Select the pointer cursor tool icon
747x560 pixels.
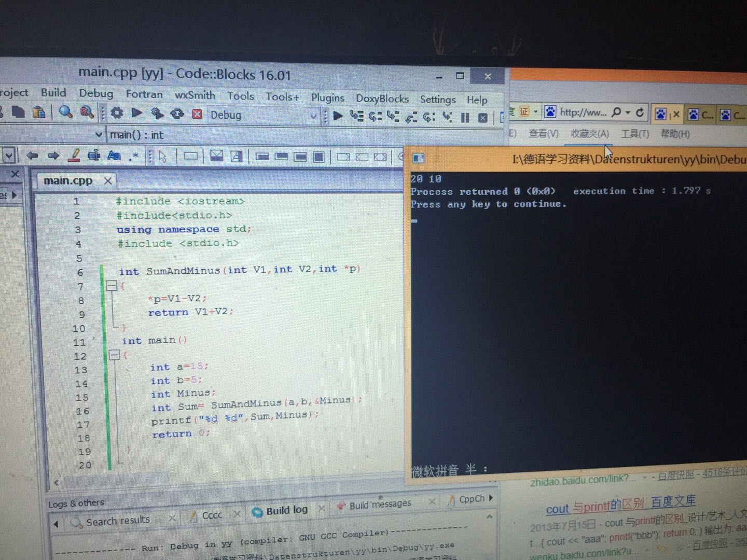click(x=163, y=156)
